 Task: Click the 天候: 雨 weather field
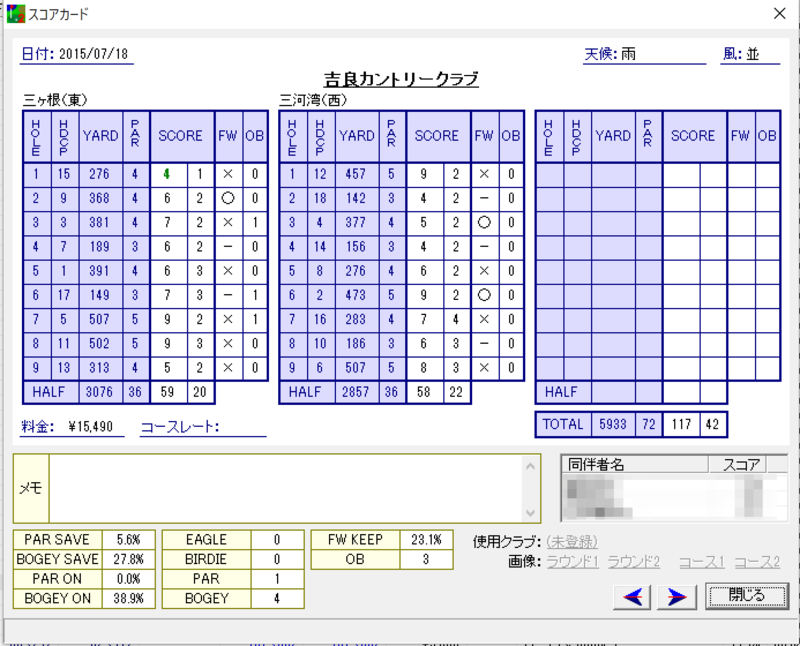click(644, 54)
